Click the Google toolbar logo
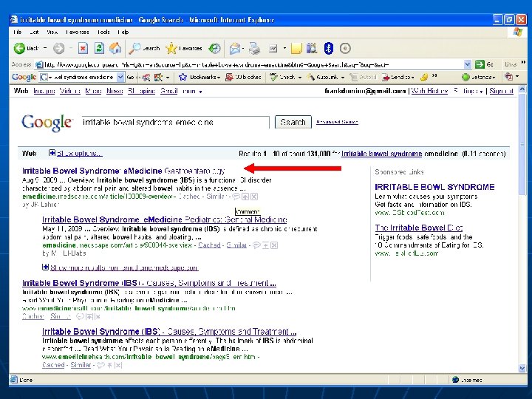The height and width of the screenshot is (399, 532). click(24, 78)
